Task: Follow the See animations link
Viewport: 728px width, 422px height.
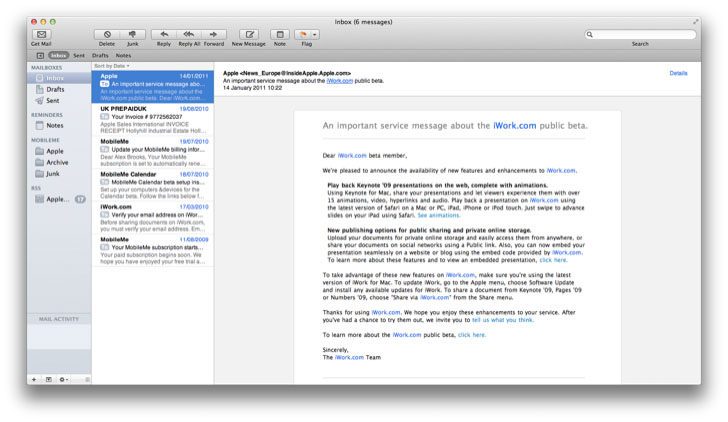Action: click(438, 215)
